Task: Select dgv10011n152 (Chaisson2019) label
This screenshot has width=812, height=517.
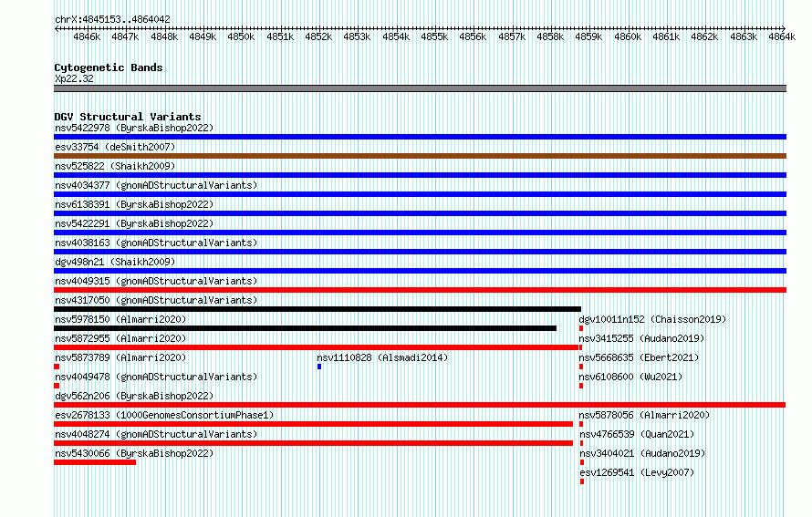Action: tap(652, 319)
